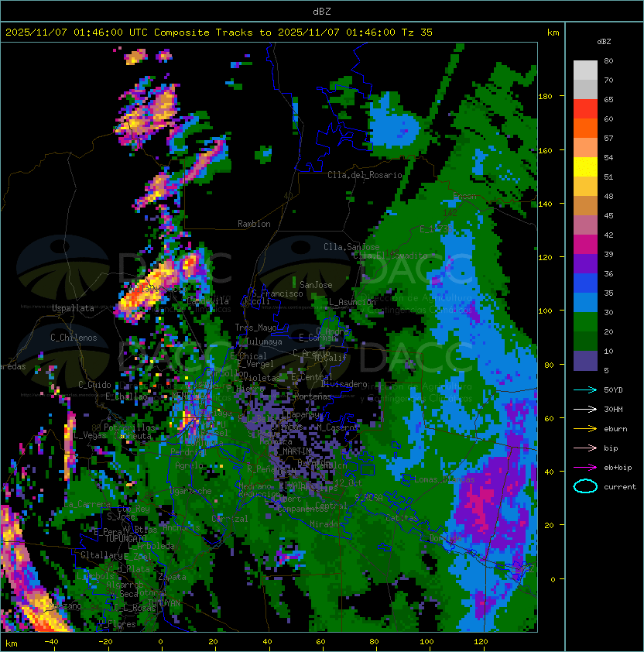Click the '120' tick label on the horizontal axis
This screenshot has width=644, height=652.
pos(481,642)
